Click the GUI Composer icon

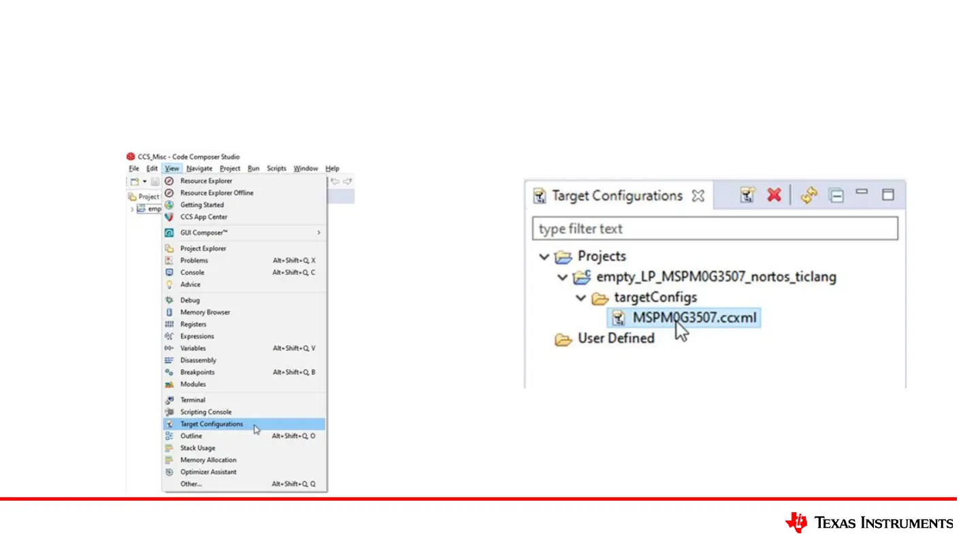click(169, 233)
